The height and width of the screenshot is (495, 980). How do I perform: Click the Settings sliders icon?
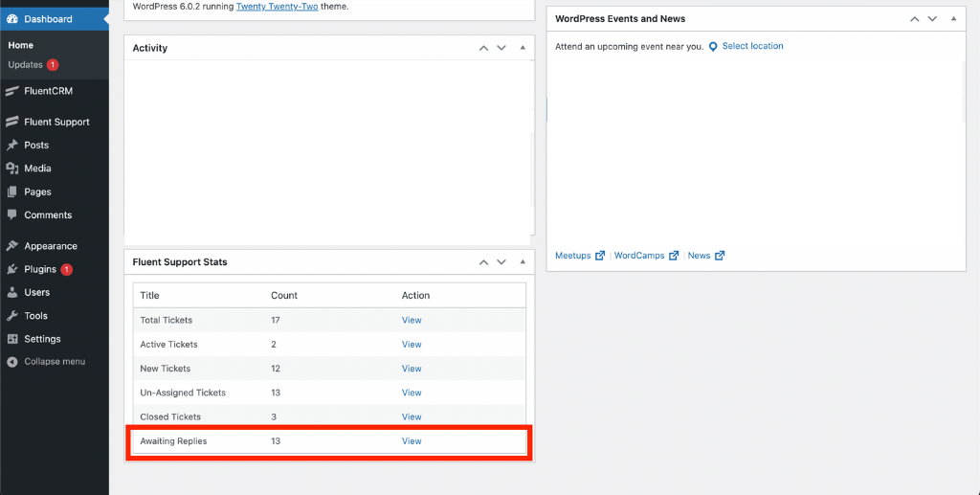pos(11,339)
